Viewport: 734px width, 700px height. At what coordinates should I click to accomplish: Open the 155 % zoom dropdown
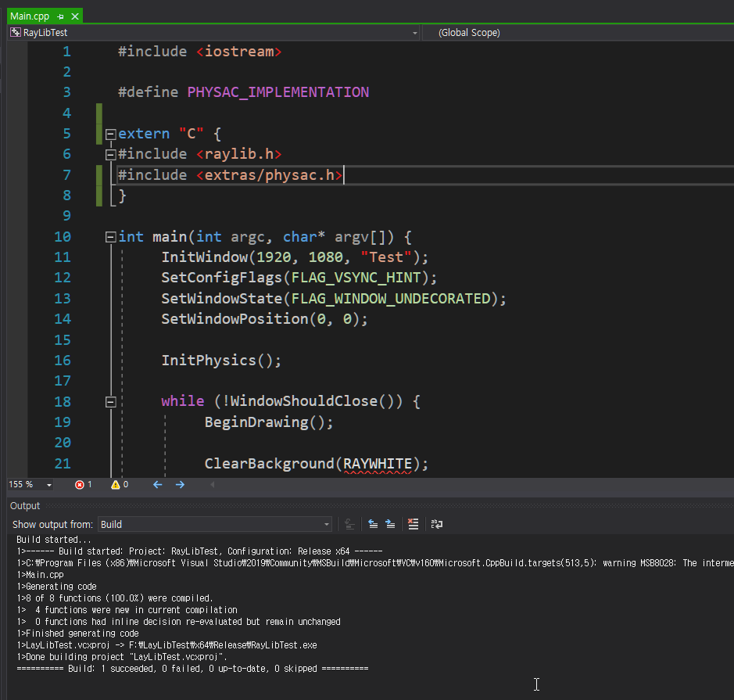point(49,485)
